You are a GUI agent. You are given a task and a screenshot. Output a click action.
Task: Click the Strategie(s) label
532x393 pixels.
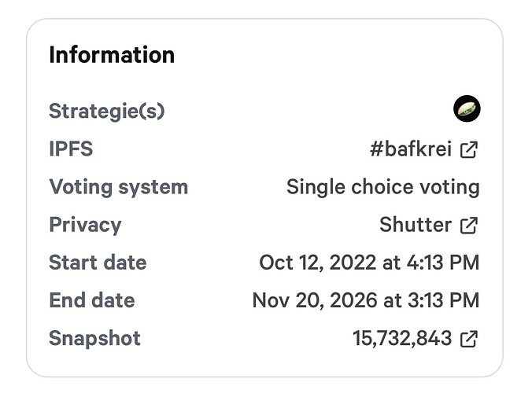[107, 112]
